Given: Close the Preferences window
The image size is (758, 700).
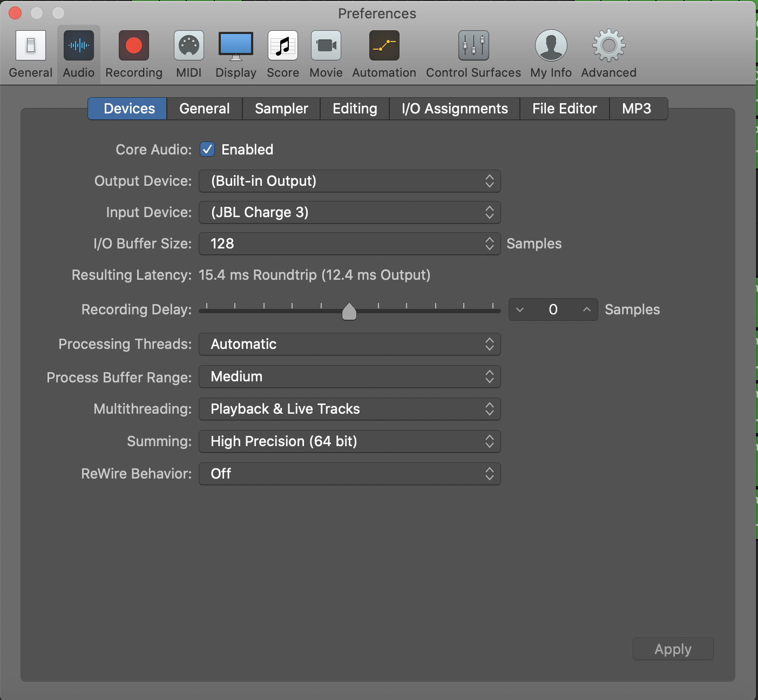Looking at the screenshot, I should (x=15, y=13).
